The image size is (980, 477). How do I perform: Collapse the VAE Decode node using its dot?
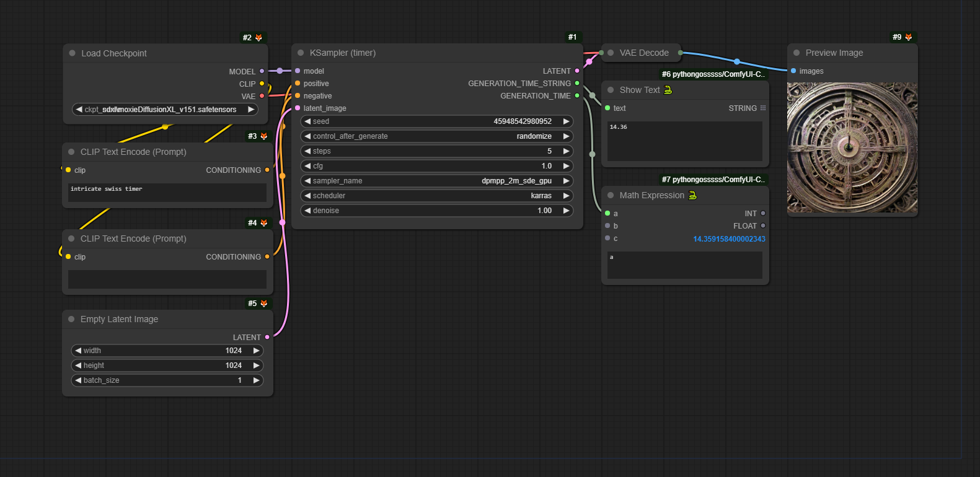click(x=611, y=53)
